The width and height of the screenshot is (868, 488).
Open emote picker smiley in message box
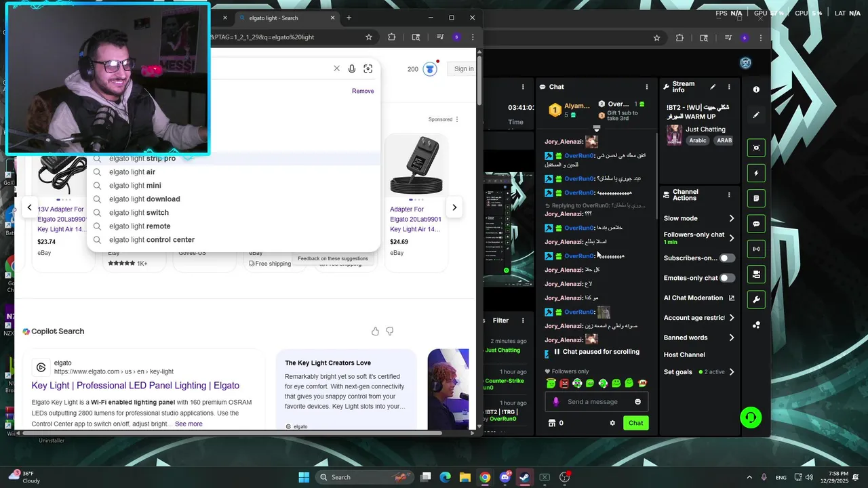click(637, 402)
